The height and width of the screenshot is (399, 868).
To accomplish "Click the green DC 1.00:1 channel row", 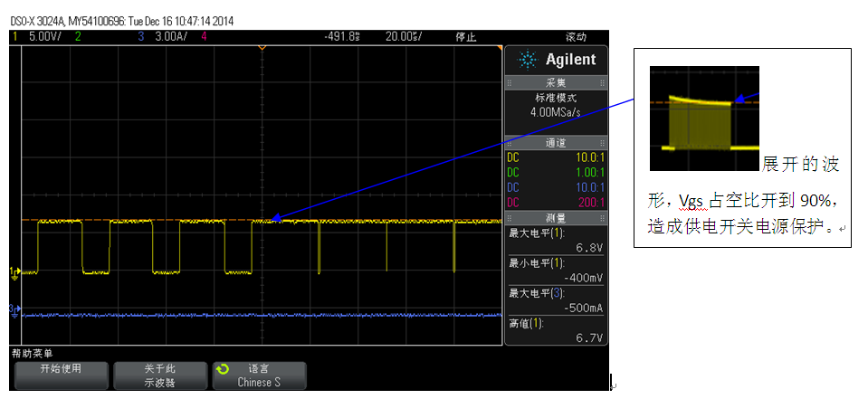I will tap(556, 172).
